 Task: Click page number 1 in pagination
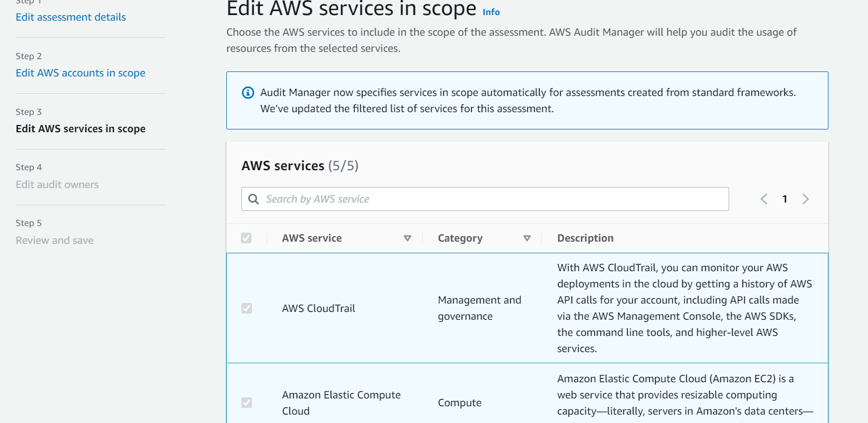pyautogui.click(x=784, y=199)
